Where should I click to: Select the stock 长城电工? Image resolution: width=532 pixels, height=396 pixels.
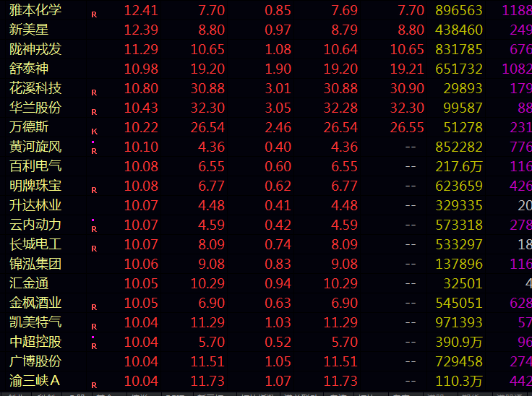[x=35, y=244]
